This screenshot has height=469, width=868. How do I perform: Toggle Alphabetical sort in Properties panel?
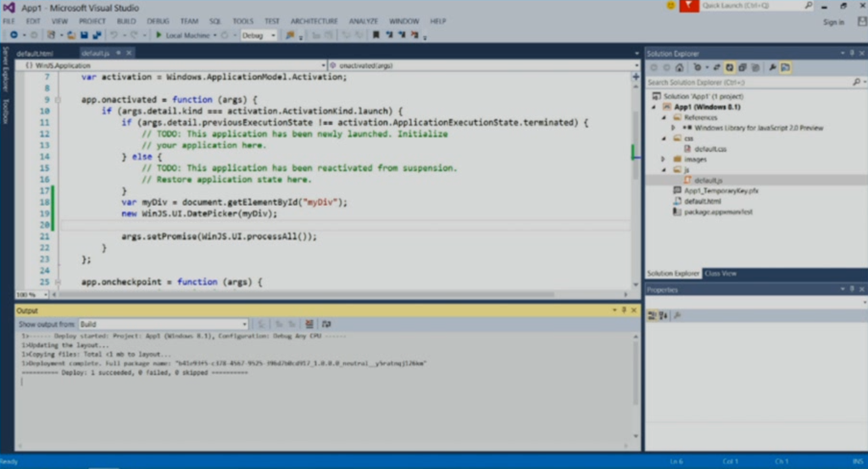coord(663,315)
